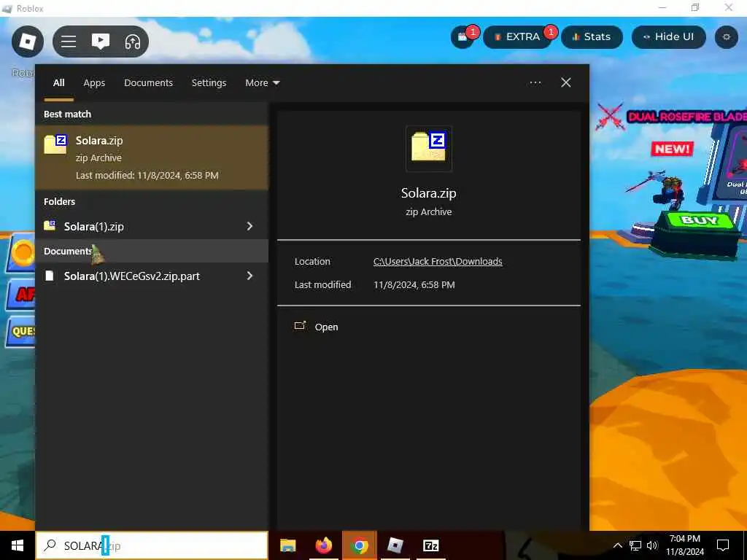Open the notification action center icon
Viewport: 747px width, 560px height.
pos(723,545)
